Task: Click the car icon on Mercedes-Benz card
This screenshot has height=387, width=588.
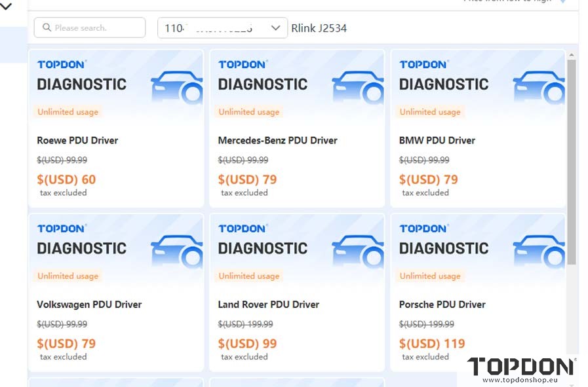Action: [358, 87]
